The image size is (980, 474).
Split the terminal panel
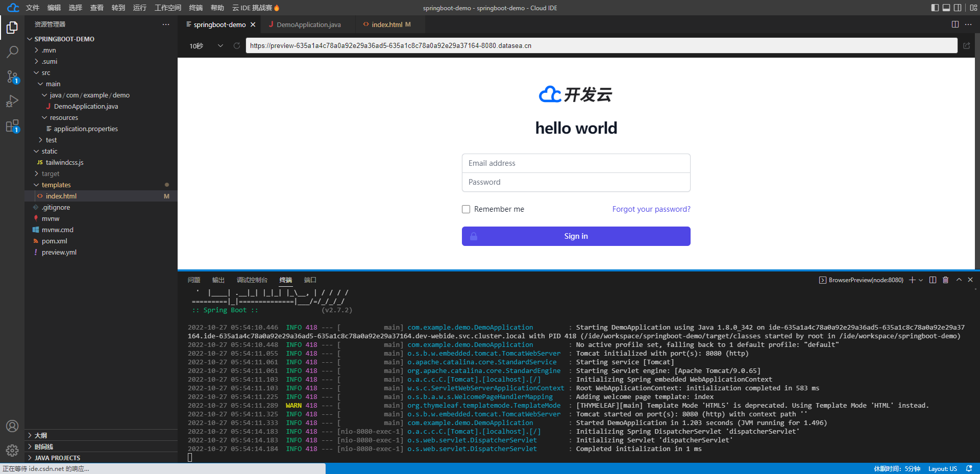(933, 280)
